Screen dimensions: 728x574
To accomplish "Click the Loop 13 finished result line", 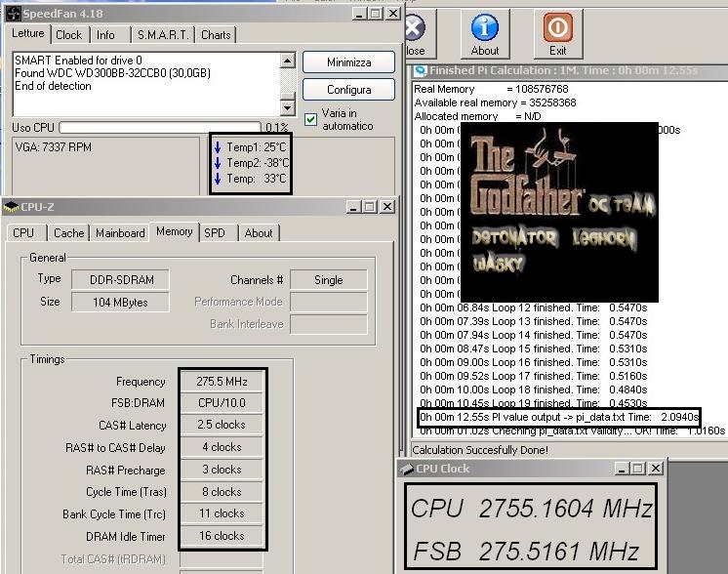I will pos(534,321).
